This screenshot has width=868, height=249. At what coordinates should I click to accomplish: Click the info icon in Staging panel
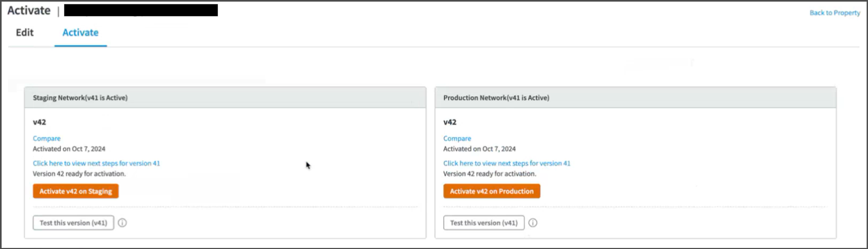point(122,223)
